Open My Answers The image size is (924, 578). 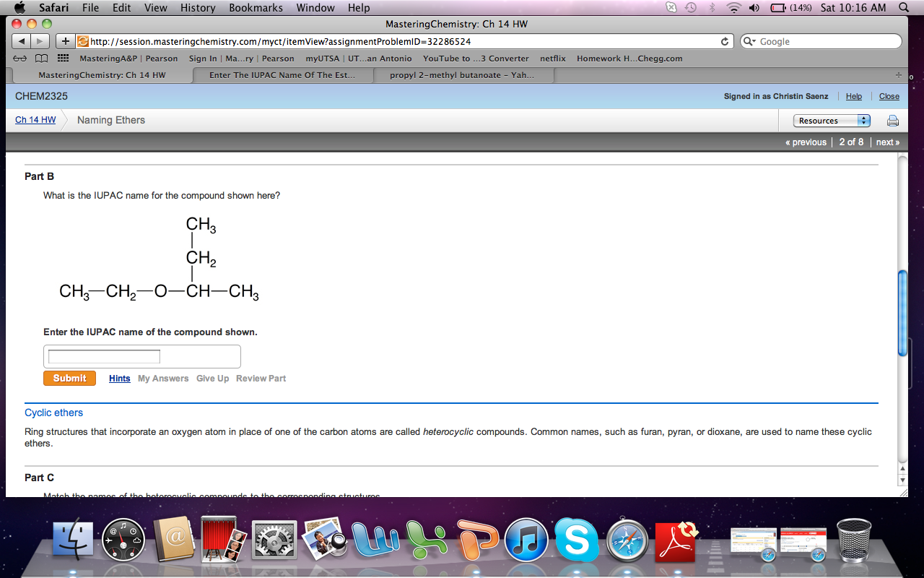[163, 379]
